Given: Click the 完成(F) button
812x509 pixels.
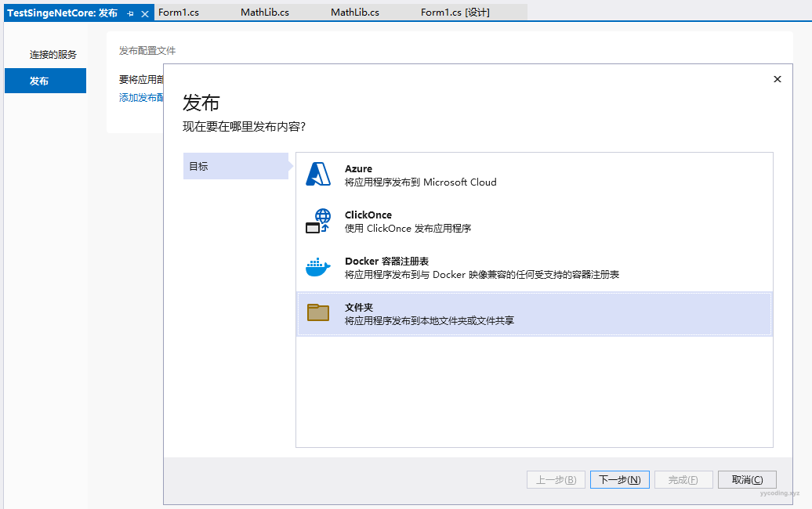Looking at the screenshot, I should tap(683, 480).
